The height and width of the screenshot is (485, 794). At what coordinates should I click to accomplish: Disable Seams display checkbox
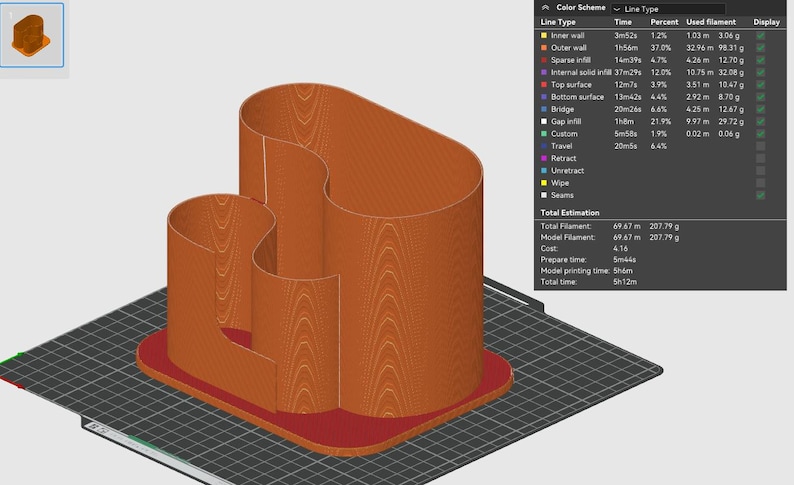click(x=760, y=195)
